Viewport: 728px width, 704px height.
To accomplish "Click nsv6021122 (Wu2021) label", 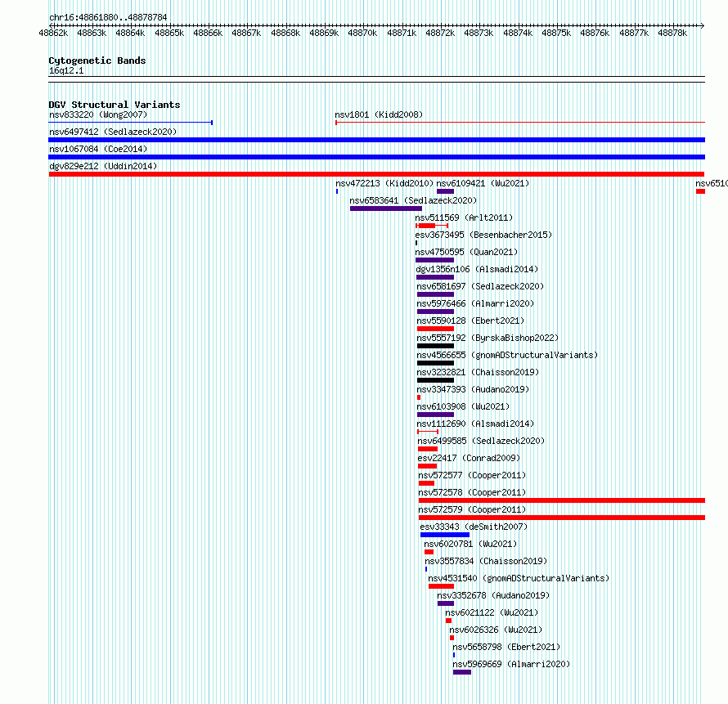I will (x=492, y=612).
